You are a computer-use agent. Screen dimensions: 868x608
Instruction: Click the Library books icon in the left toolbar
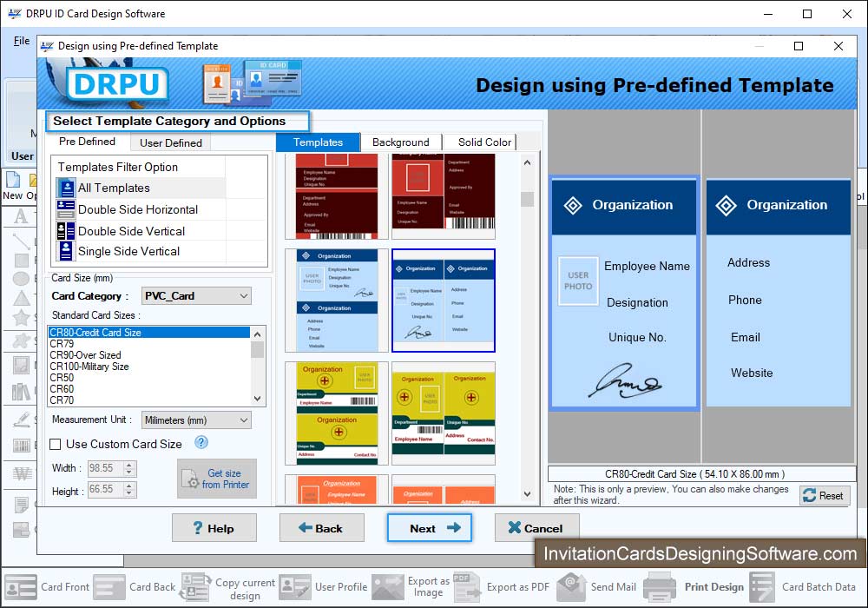click(x=21, y=392)
